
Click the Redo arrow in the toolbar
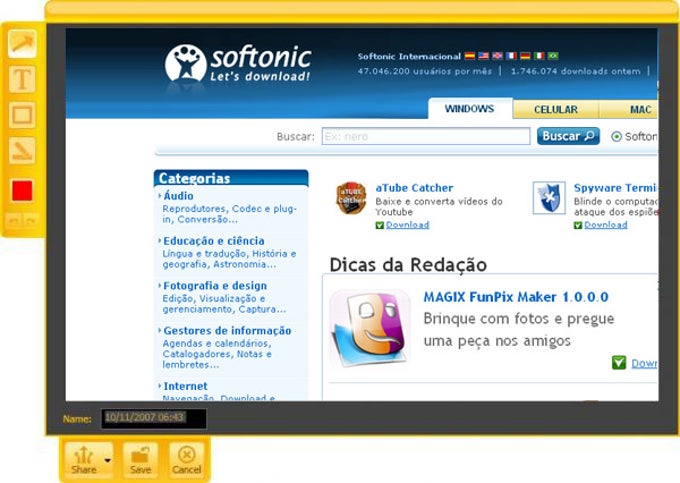30,221
